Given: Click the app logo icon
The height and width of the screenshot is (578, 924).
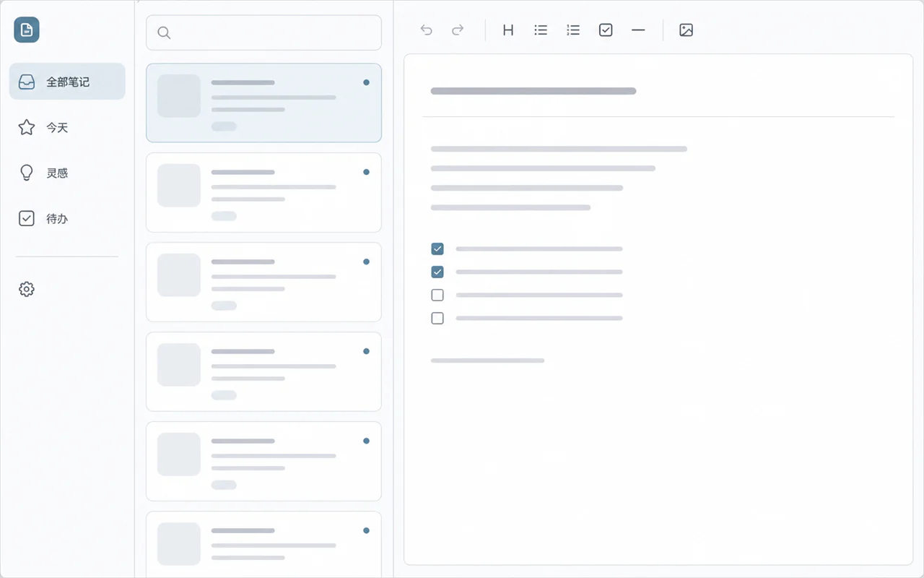Looking at the screenshot, I should point(27,30).
